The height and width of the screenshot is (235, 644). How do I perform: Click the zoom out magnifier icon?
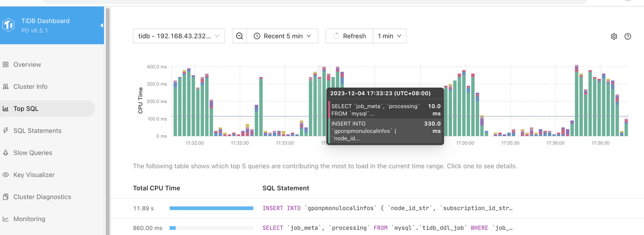pos(239,36)
